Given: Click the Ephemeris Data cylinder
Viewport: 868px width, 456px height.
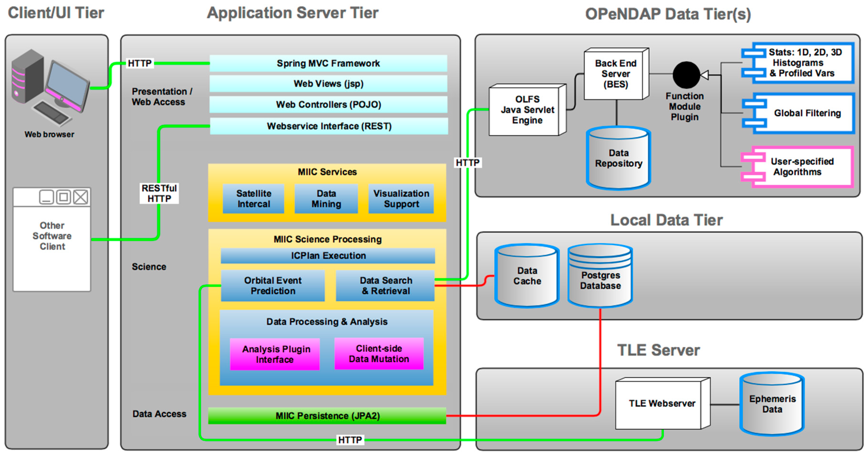Looking at the screenshot, I should click(772, 404).
